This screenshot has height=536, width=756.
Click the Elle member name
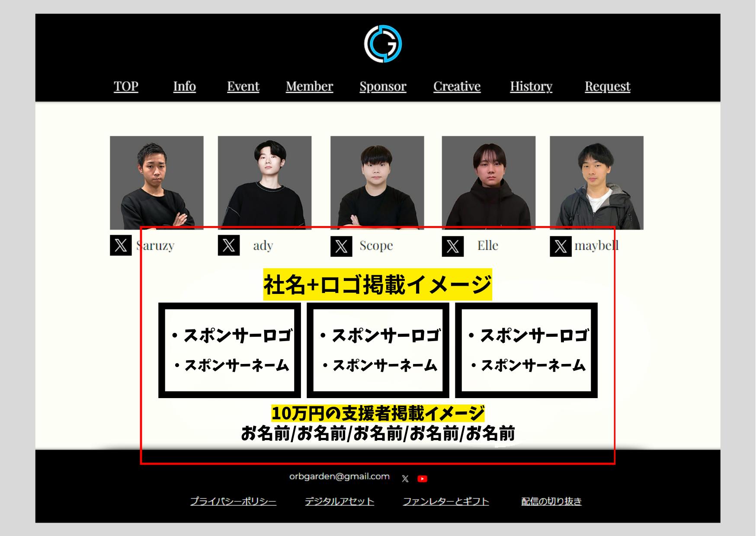coord(488,246)
